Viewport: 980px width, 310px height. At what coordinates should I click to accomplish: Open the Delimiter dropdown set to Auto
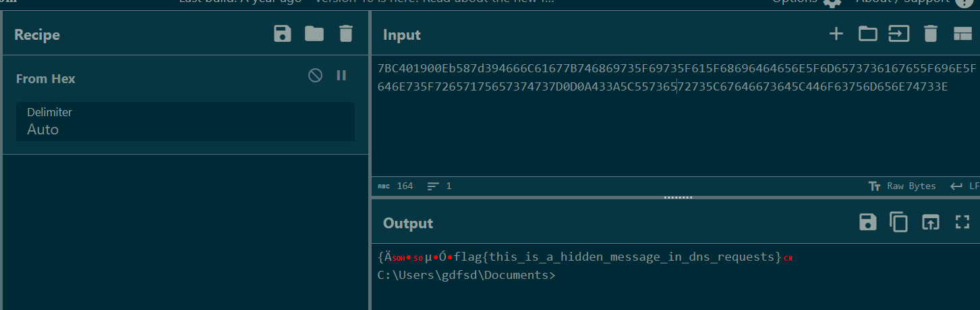point(185,122)
